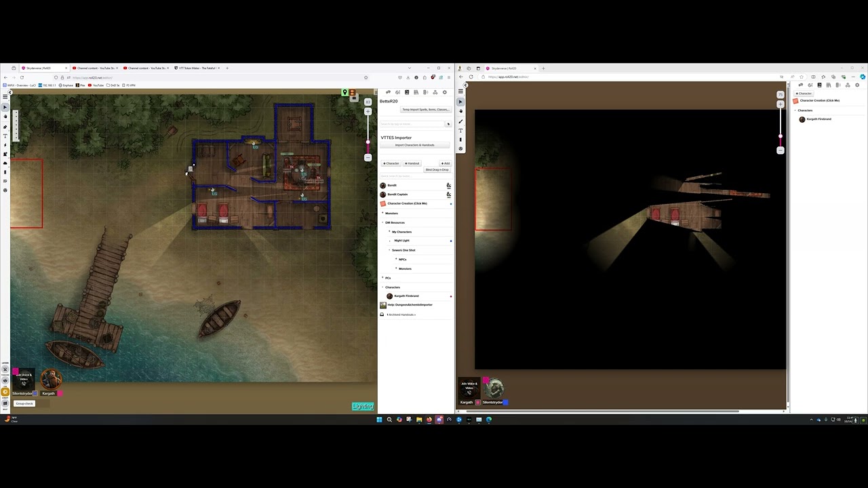Select the Text tool in right window
868x488 pixels.
pos(460,130)
